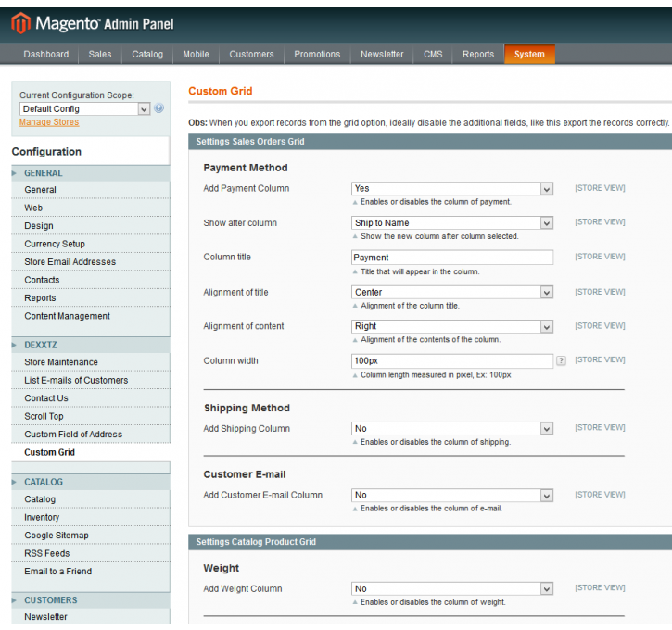
Task: Open Currency Setup settings
Action: (91, 244)
